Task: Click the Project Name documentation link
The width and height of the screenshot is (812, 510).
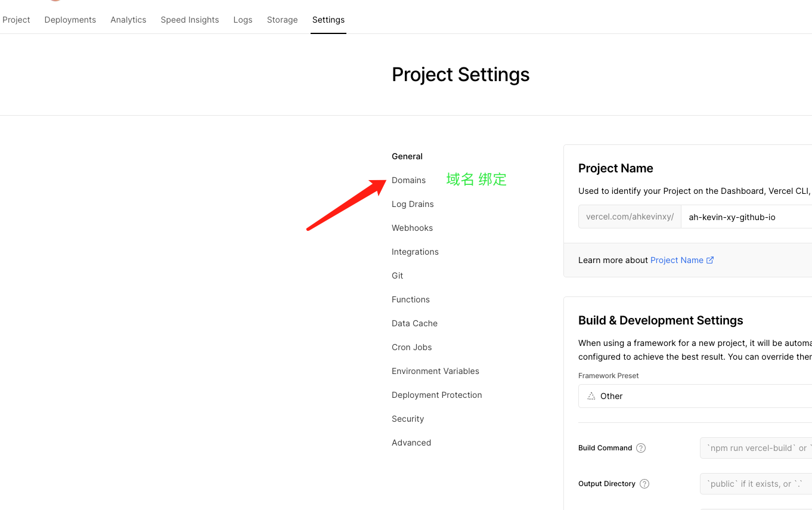Action: tap(677, 260)
